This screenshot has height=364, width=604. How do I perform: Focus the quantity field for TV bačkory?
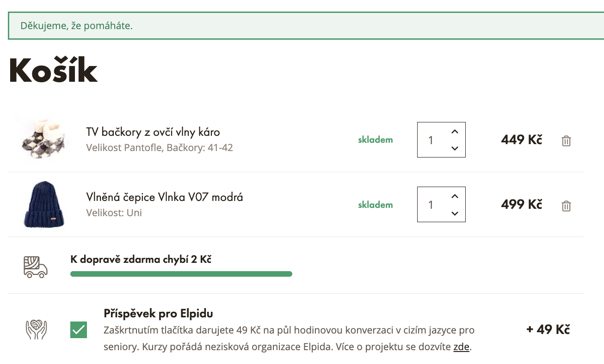pos(431,140)
